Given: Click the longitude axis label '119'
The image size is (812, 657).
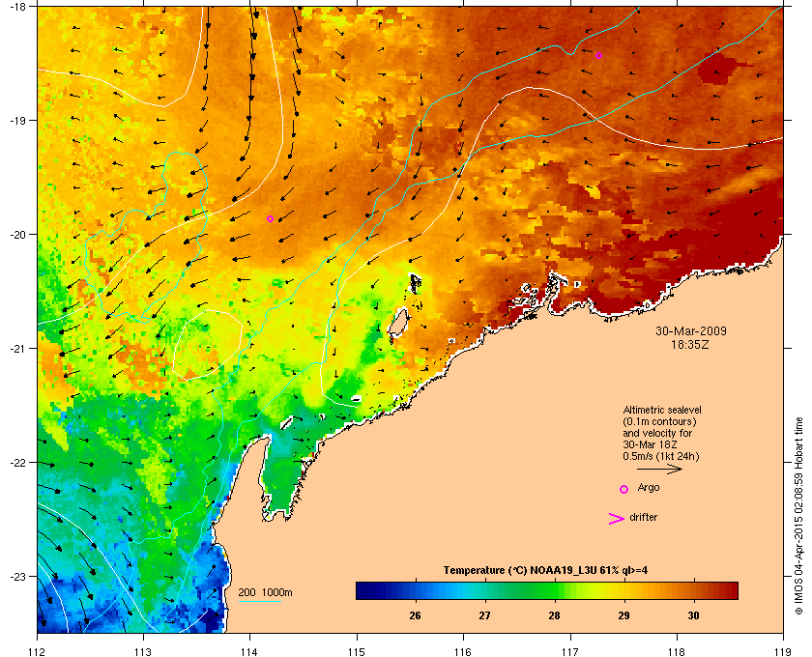Looking at the screenshot, I should click(783, 652).
